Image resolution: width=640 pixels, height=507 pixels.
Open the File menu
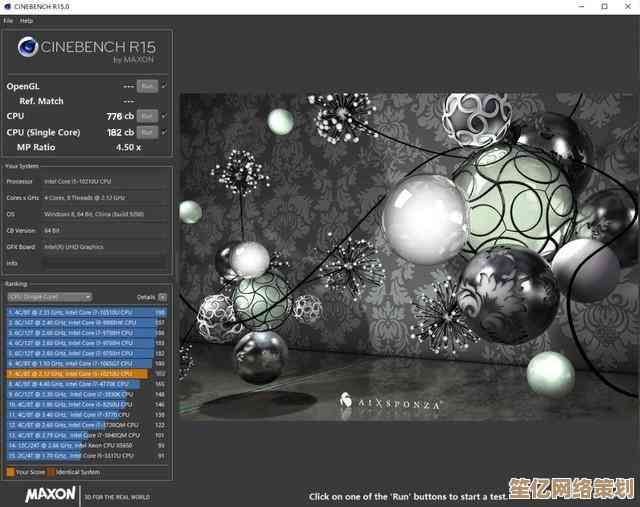click(8, 20)
